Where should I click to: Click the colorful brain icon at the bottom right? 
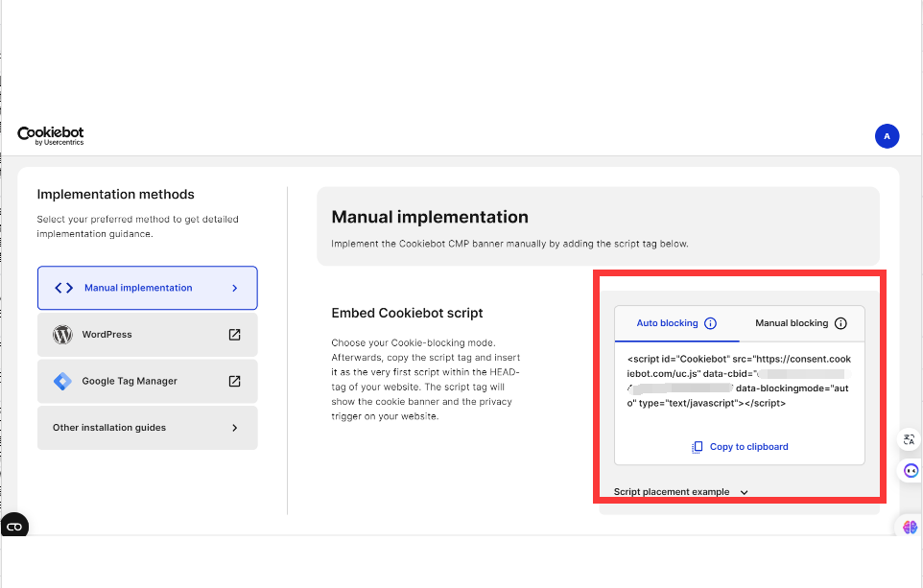(x=911, y=528)
